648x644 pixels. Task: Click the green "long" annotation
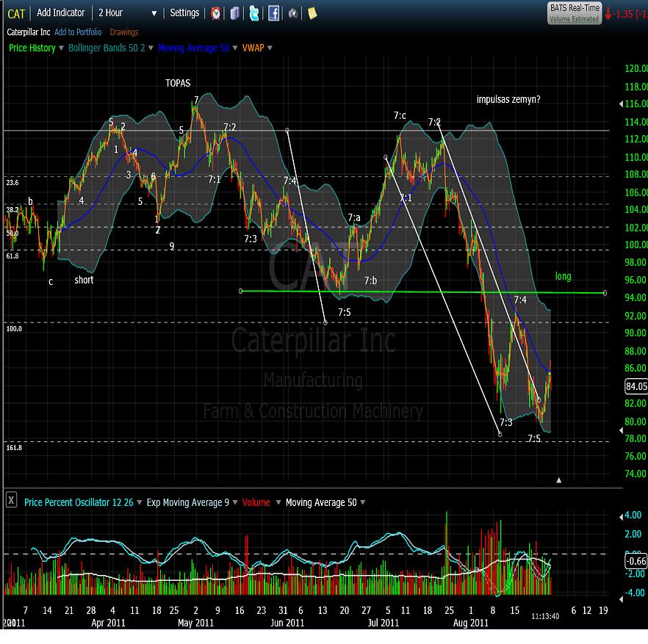click(563, 276)
